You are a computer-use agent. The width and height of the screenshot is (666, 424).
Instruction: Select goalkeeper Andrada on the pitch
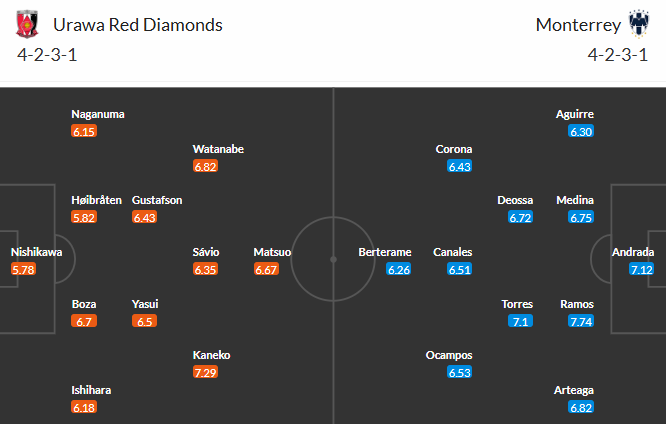click(633, 252)
